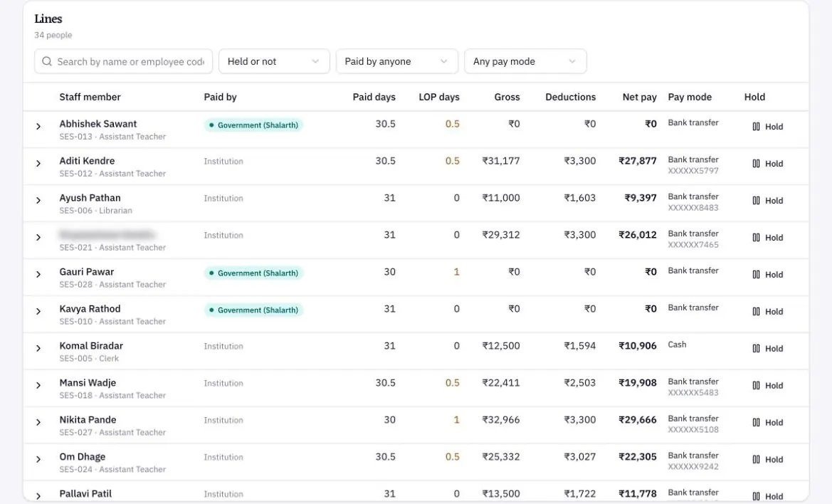Expand the SES-021 row details
832x504 pixels.
pyautogui.click(x=38, y=237)
